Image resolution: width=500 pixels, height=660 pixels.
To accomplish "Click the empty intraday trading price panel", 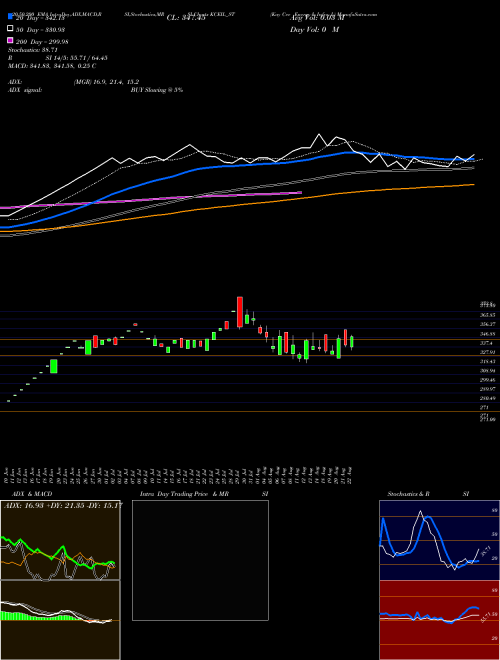I will click(200, 560).
